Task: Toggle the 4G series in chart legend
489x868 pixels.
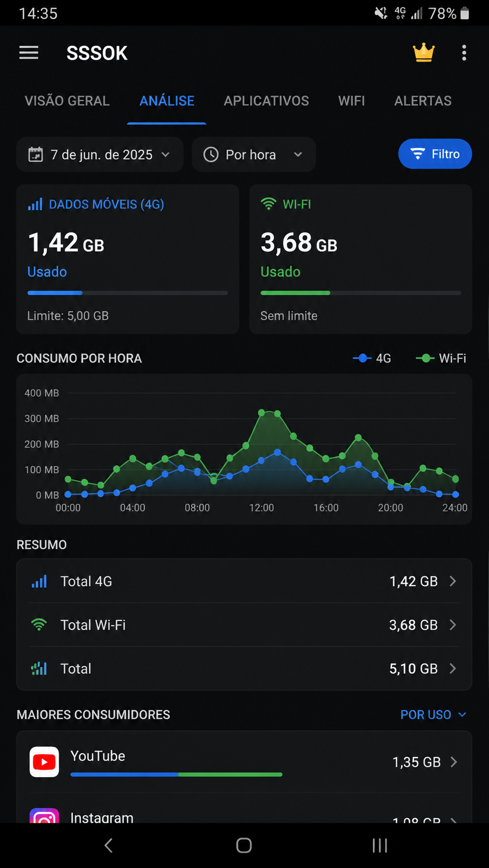Action: [x=372, y=358]
